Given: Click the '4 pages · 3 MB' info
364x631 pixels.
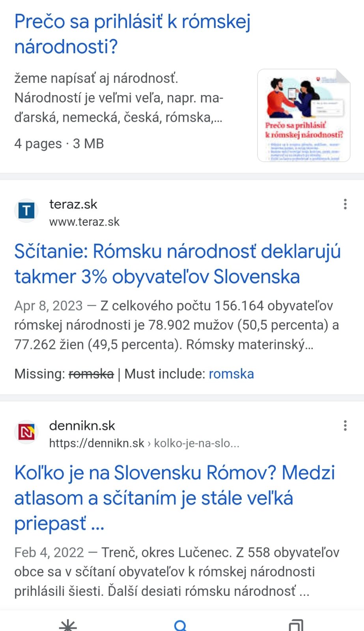Looking at the screenshot, I should click(x=59, y=144).
